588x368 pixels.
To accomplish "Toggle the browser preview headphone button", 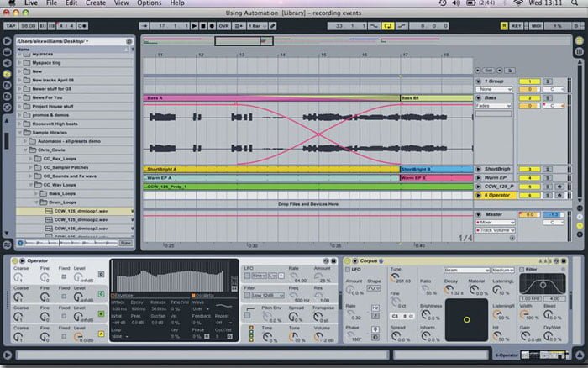I will [20, 243].
